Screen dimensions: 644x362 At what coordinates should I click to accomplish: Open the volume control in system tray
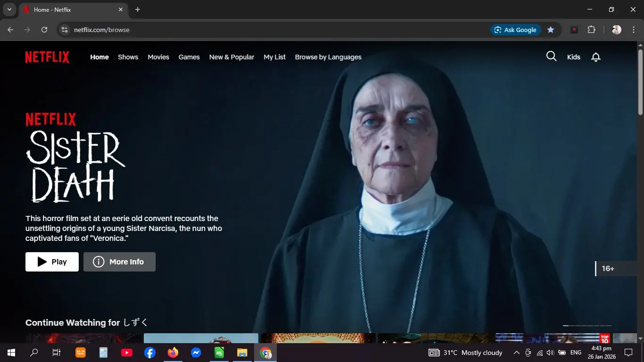(x=550, y=353)
